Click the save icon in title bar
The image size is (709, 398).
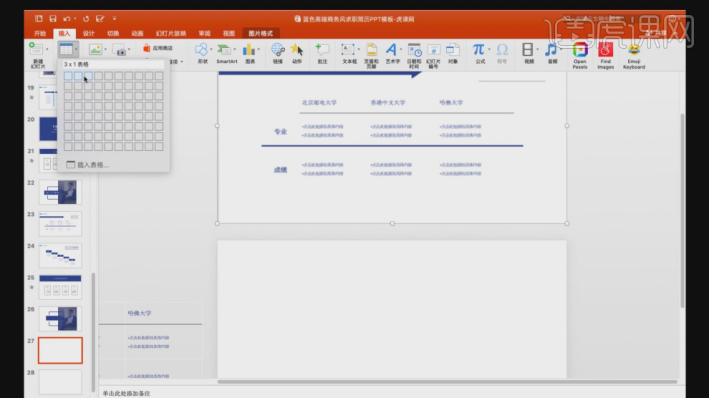(53, 19)
